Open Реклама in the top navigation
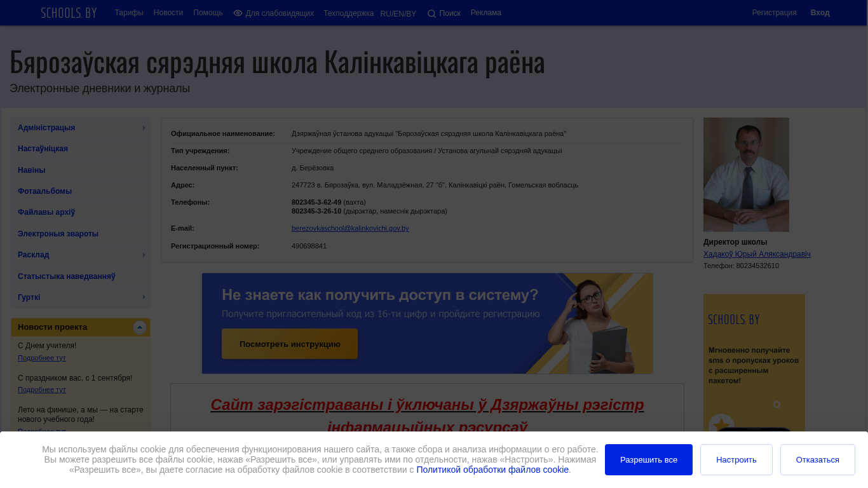This screenshot has height=488, width=868. click(486, 13)
